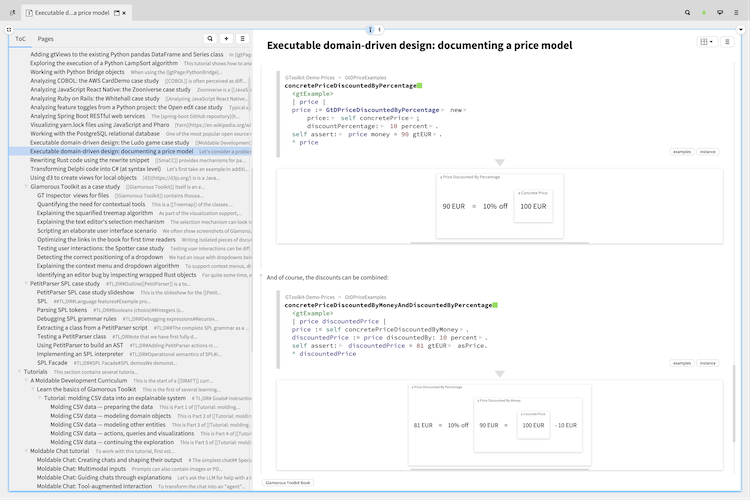Collapse the result triangle under the second example
The height and width of the screenshot is (500, 750).
point(499,374)
